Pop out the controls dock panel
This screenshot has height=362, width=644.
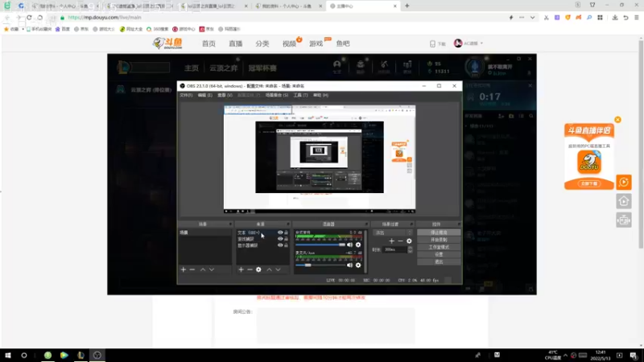click(x=459, y=224)
